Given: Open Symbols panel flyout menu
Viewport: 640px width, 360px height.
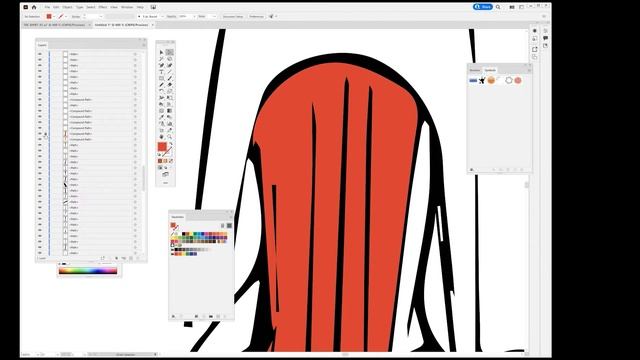Looking at the screenshot, I should point(529,70).
